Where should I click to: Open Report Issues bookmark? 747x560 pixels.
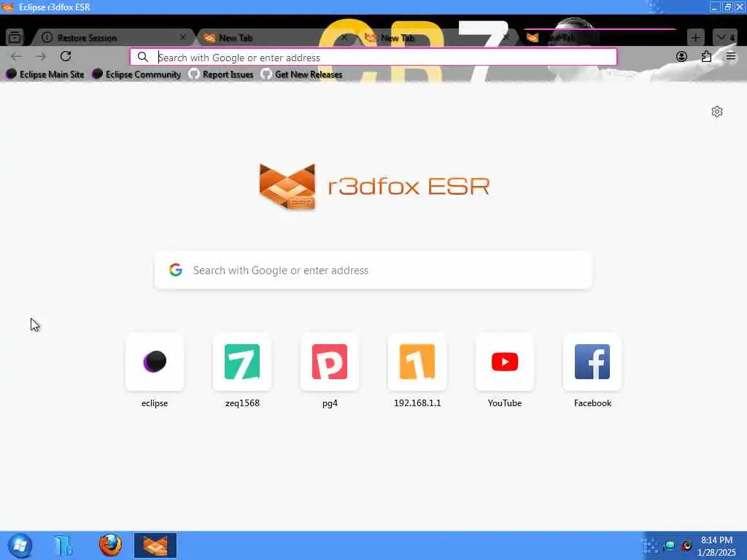(221, 74)
